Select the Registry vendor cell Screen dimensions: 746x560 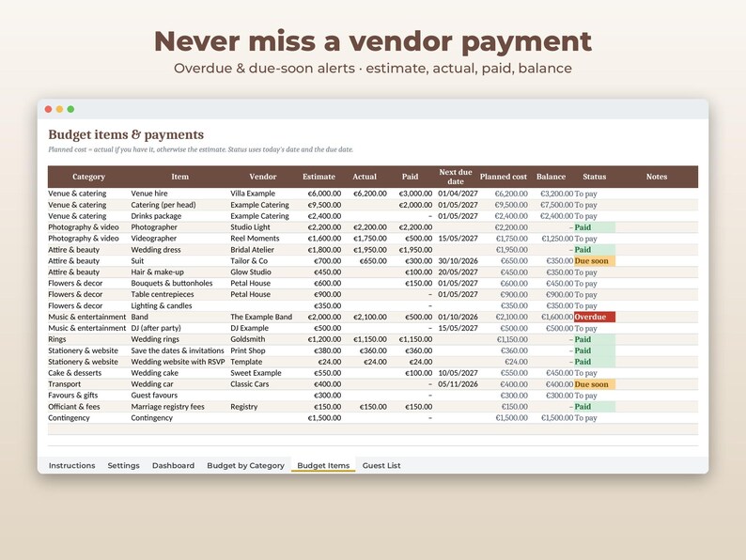point(243,407)
